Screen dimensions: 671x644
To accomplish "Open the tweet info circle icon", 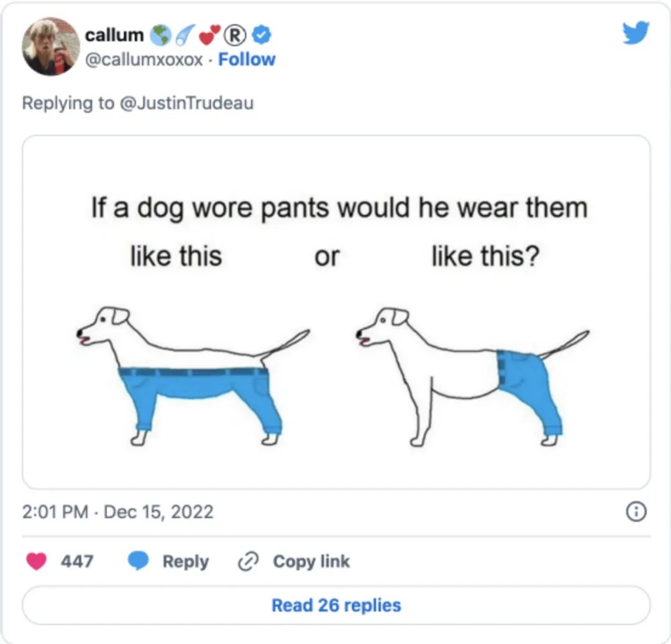I will pyautogui.click(x=636, y=512).
